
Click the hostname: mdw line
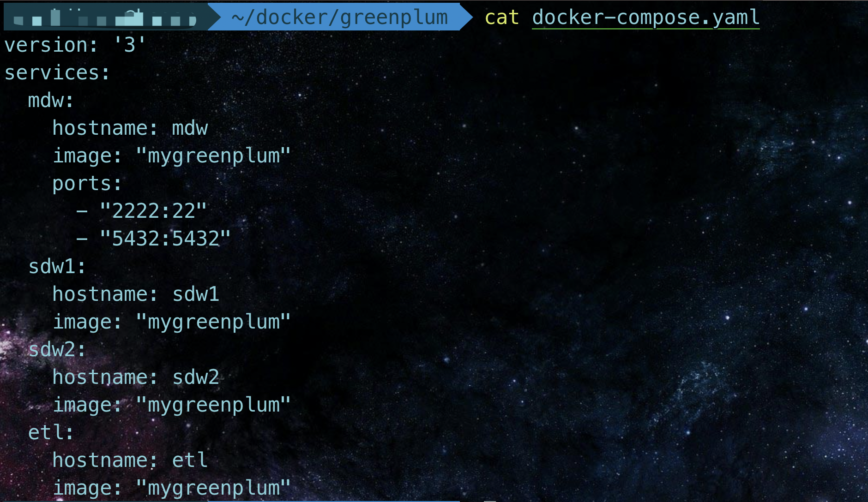tap(130, 128)
